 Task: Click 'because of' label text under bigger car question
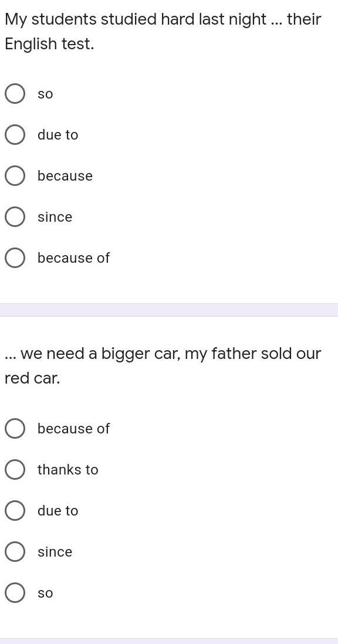point(73,428)
